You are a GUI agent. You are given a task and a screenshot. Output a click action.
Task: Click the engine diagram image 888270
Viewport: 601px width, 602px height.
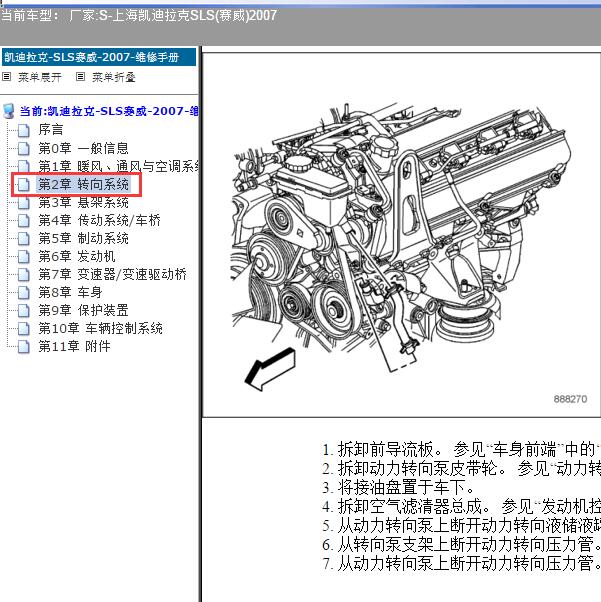[x=401, y=235]
